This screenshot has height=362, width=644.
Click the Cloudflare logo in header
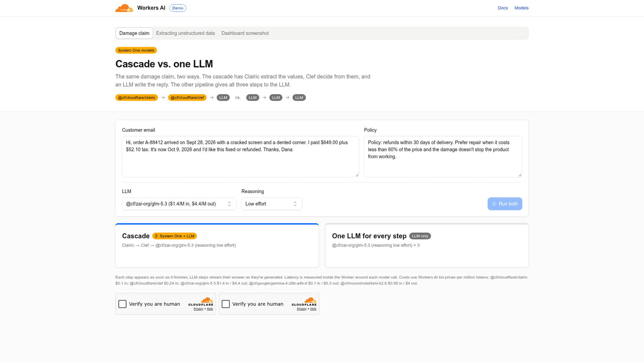(124, 8)
